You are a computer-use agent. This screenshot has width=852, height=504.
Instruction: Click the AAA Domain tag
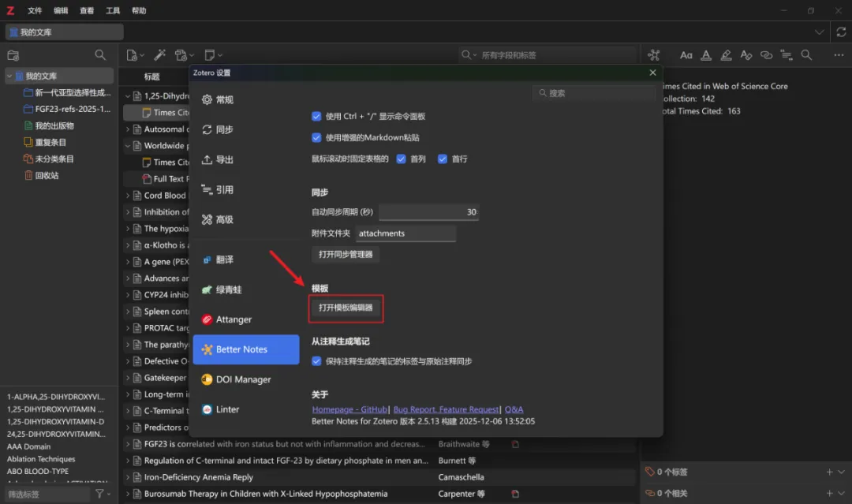coord(29,446)
